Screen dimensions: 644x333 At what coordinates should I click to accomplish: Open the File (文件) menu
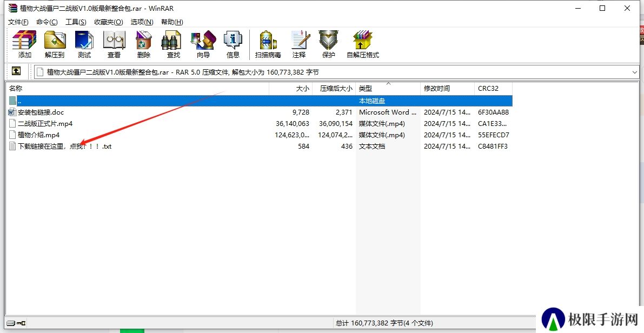click(18, 22)
